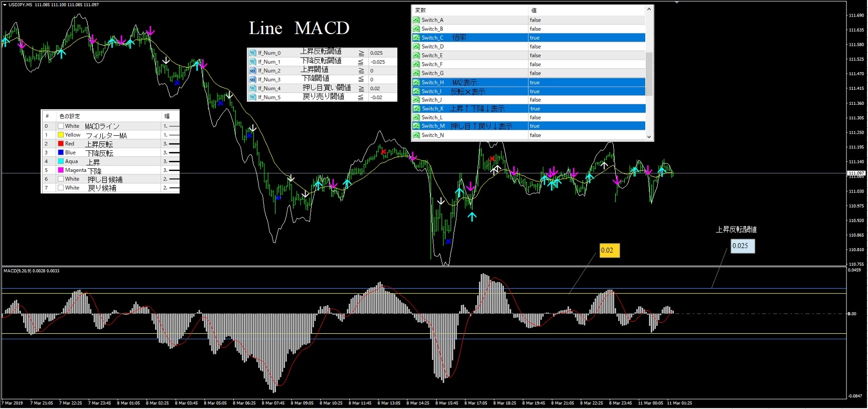Click the variable list scroll-up arrow
The image size is (868, 409).
tap(649, 9)
